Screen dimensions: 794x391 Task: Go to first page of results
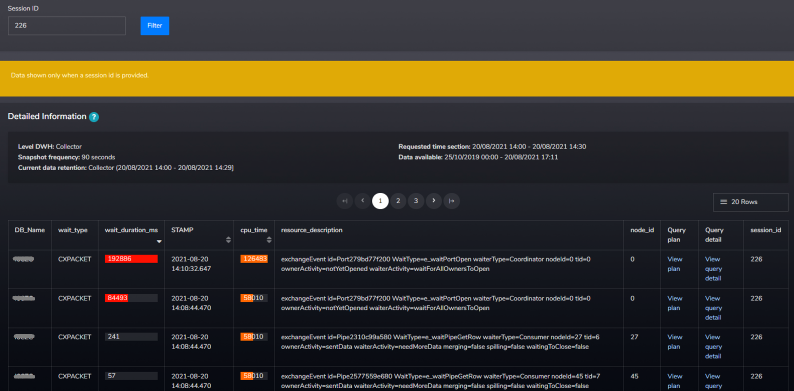345,201
